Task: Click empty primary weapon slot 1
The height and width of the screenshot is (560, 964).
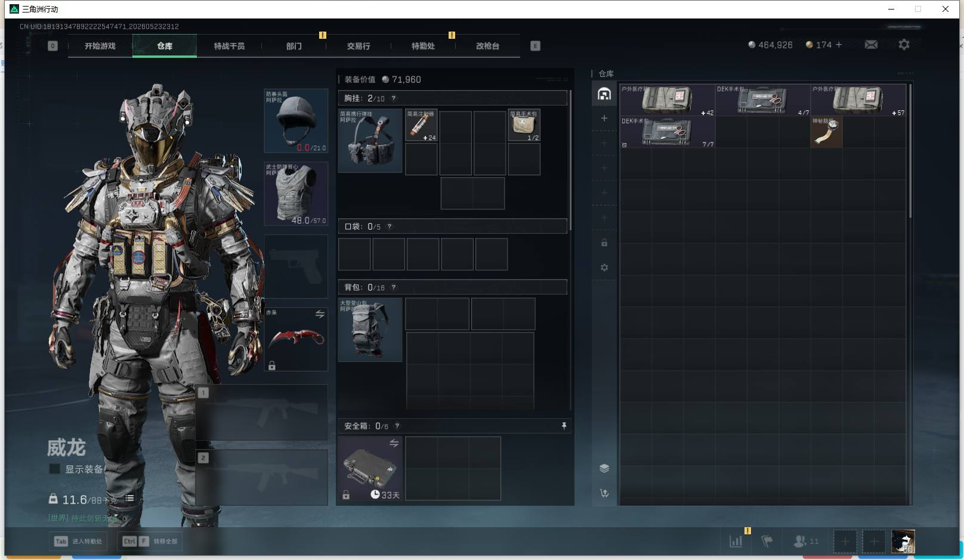Action: 262,412
